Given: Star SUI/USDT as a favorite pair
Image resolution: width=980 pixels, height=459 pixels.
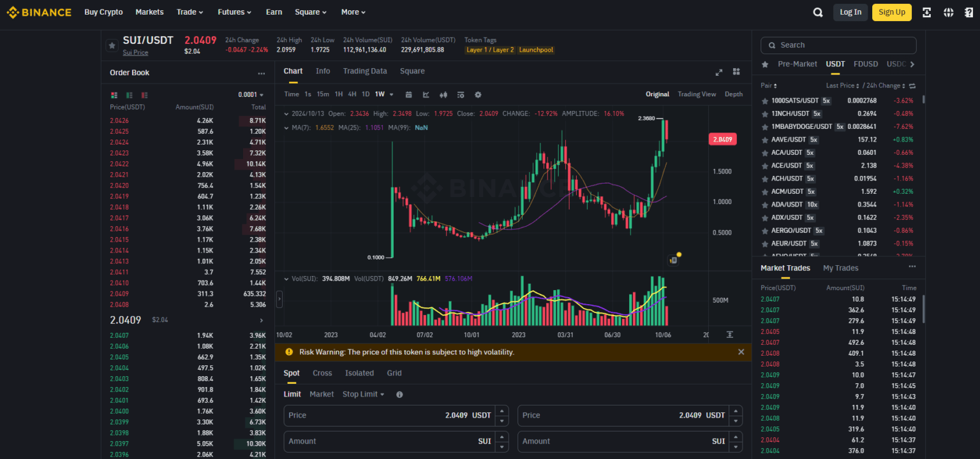Looking at the screenshot, I should (x=112, y=44).
